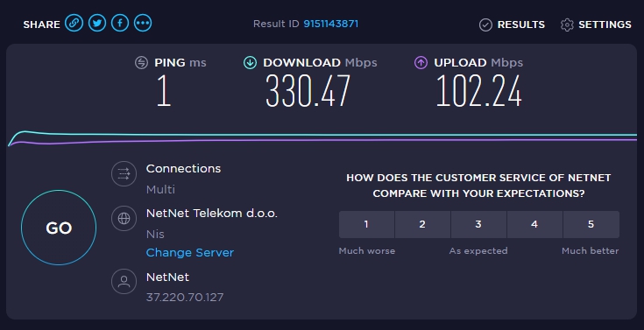Click the Change Server link

tap(190, 252)
